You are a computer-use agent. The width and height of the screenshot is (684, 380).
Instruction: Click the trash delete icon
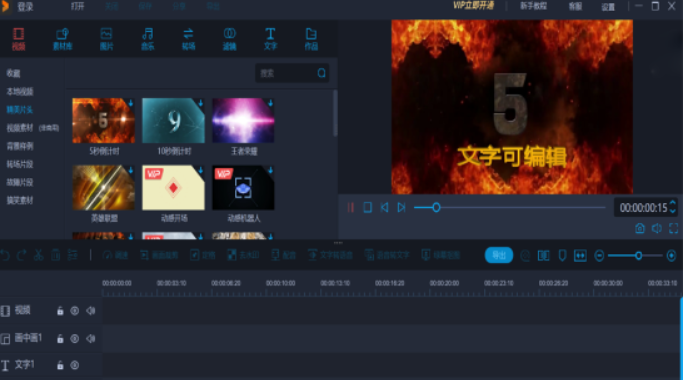[x=55, y=255]
